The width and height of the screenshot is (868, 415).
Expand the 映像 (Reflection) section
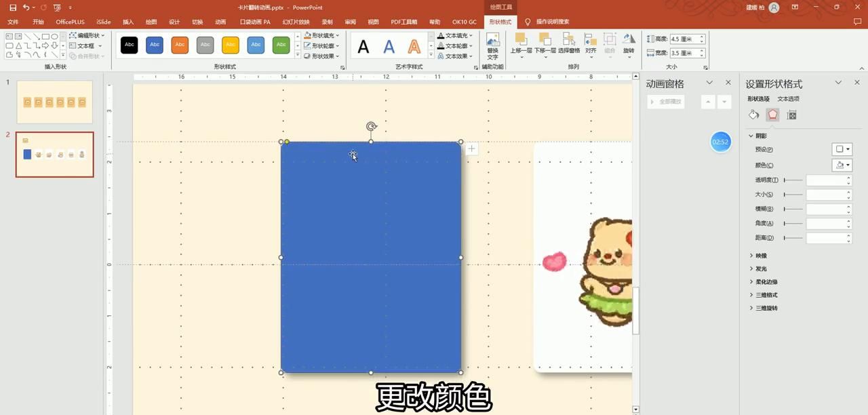click(760, 255)
